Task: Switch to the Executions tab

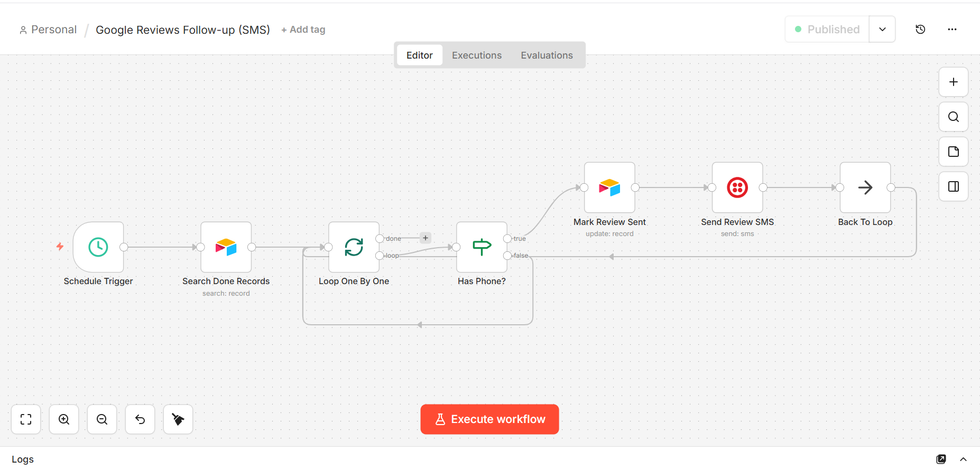Action: tap(476, 55)
